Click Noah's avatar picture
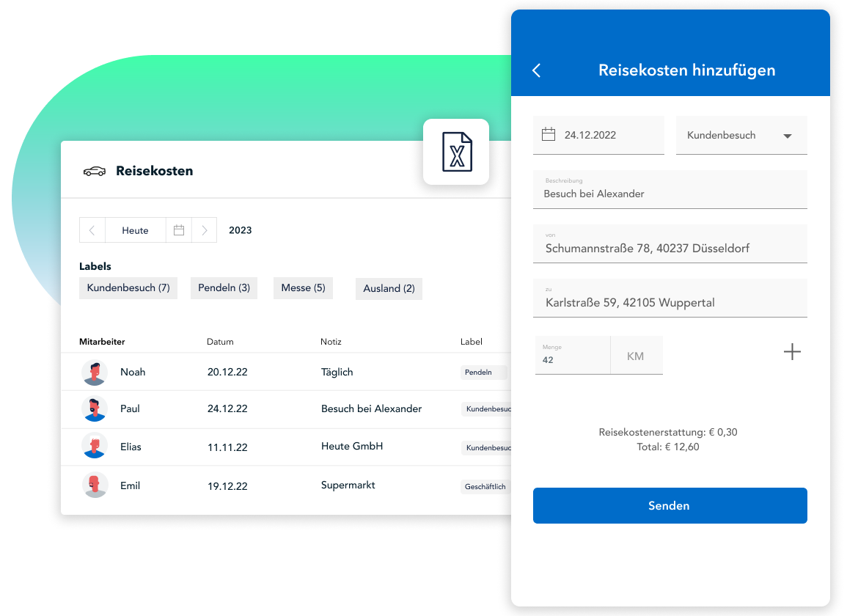Viewport: 847px width, 616px height. [x=95, y=373]
